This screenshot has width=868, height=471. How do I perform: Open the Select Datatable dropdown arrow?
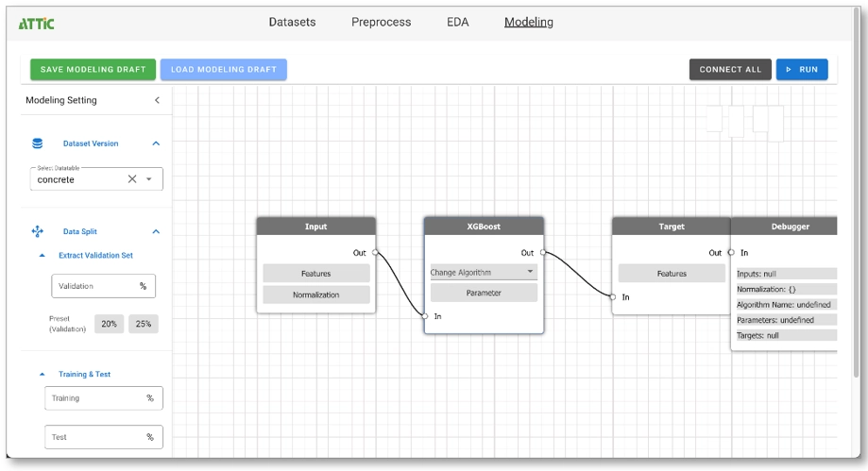click(x=149, y=178)
